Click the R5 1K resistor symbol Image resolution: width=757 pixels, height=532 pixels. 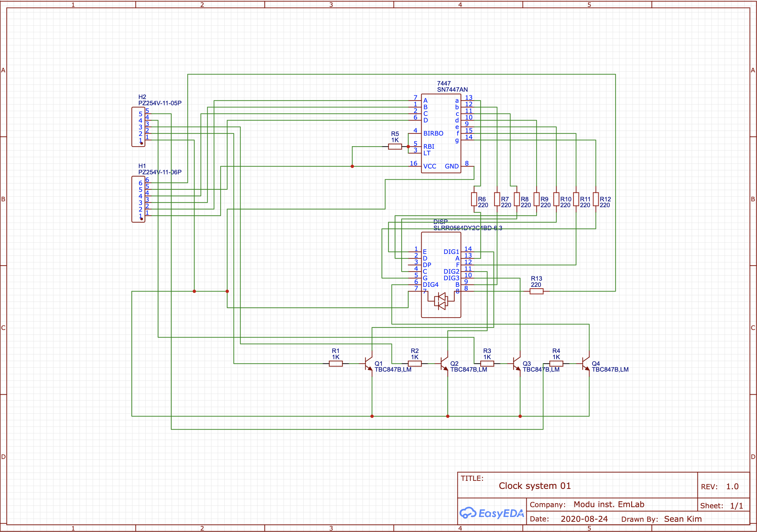(x=395, y=147)
